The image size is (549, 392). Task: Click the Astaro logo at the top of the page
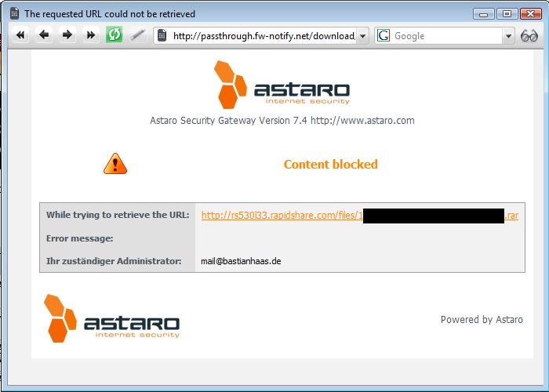pyautogui.click(x=282, y=85)
